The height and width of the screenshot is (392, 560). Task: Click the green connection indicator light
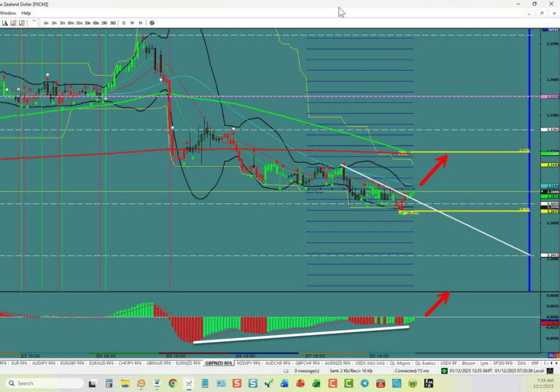click(444, 371)
